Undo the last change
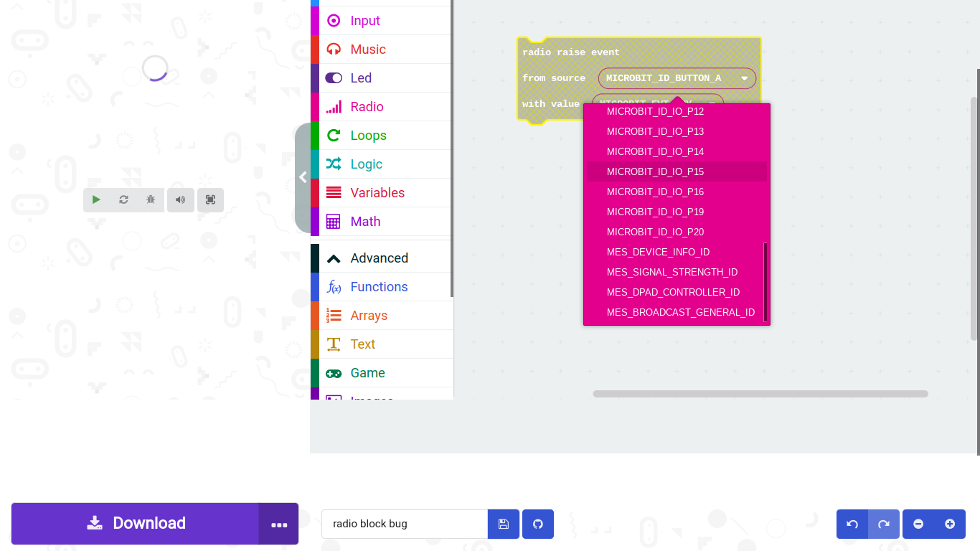Image resolution: width=980 pixels, height=551 pixels. (852, 524)
